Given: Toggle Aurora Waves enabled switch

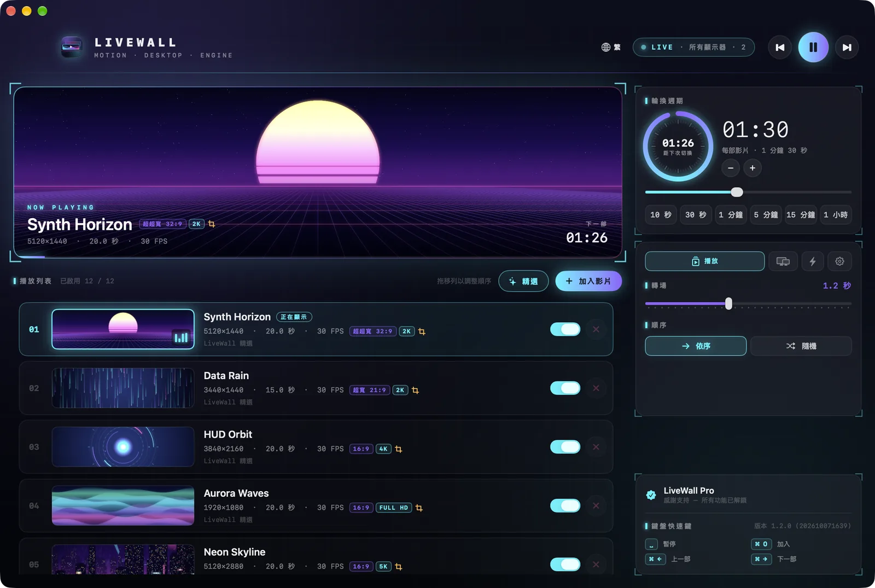Looking at the screenshot, I should click(565, 505).
